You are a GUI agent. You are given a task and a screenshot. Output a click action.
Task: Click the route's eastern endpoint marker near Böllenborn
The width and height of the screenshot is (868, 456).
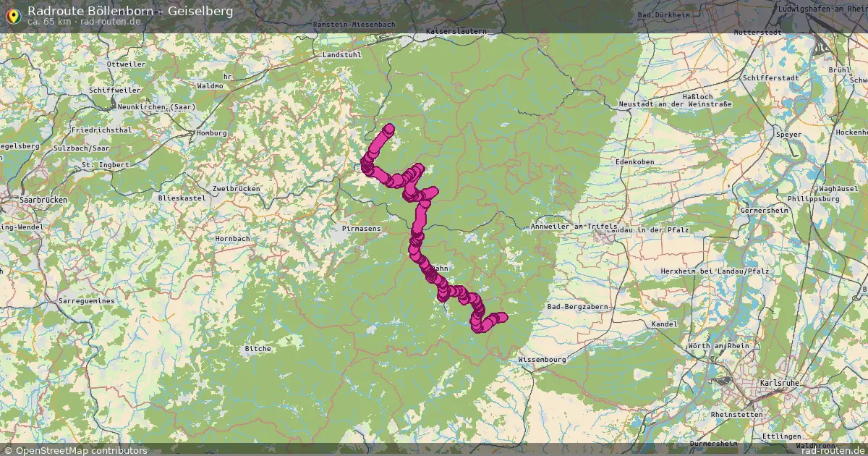pos(503,317)
